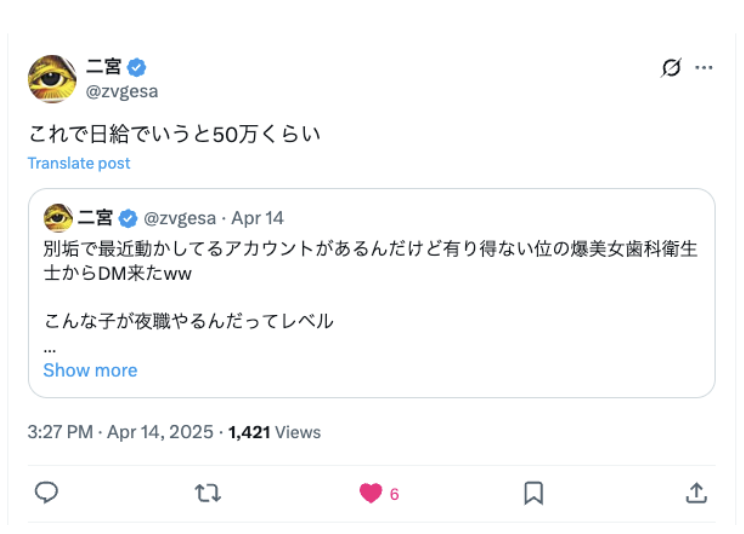Click the 二宮 display name in header
This screenshot has height=534, width=744.
(x=104, y=68)
